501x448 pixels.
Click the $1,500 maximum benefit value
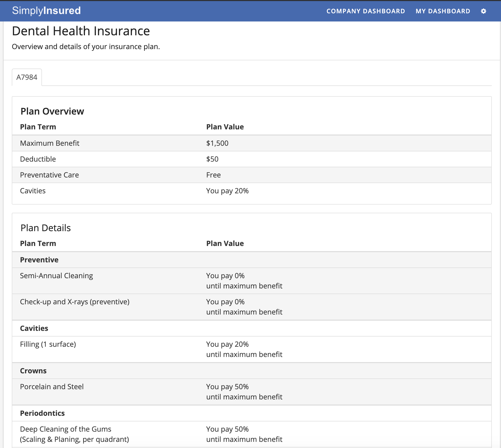(217, 143)
